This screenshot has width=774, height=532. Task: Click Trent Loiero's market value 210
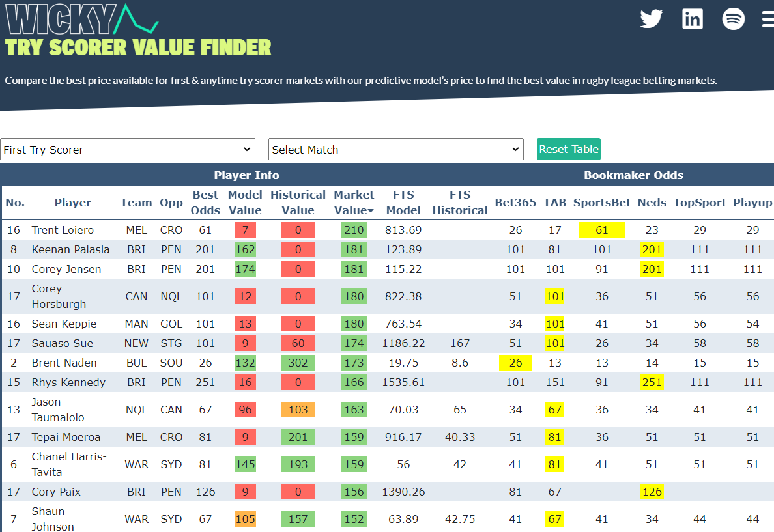click(x=354, y=230)
